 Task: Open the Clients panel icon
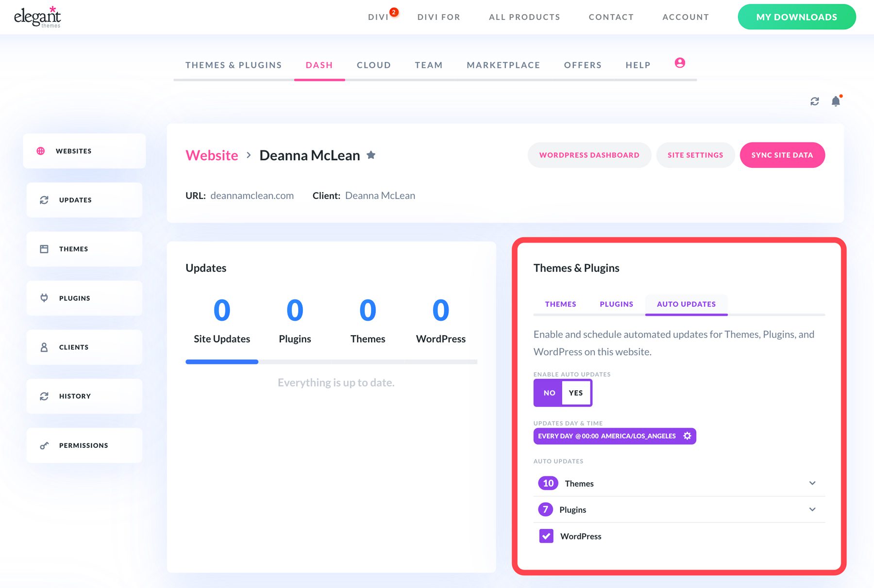44,347
